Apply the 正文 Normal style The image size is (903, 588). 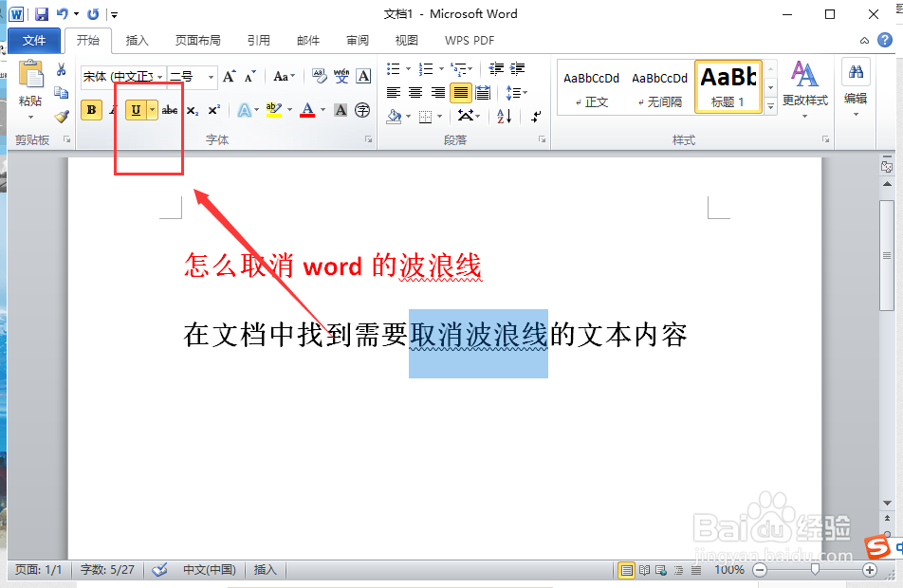click(592, 88)
